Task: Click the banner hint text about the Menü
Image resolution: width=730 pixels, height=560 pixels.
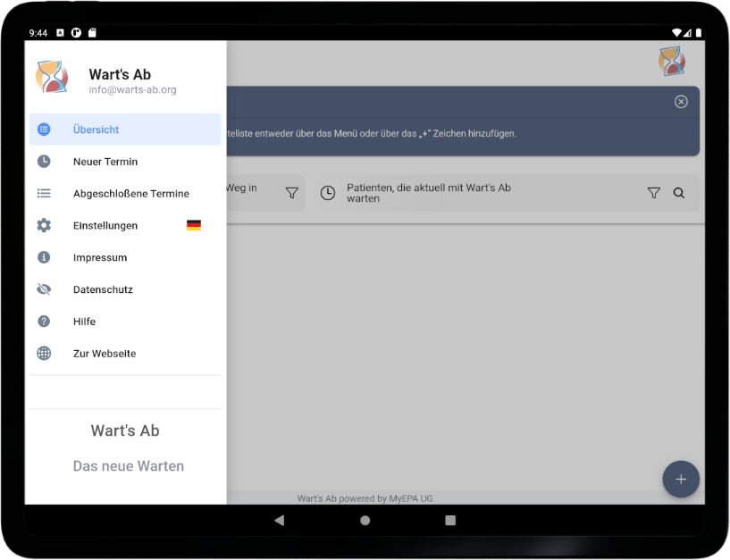Action: point(372,134)
